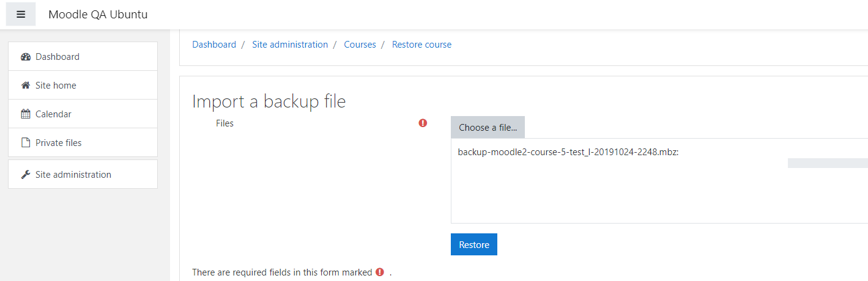Click the upload progress bar

828,163
